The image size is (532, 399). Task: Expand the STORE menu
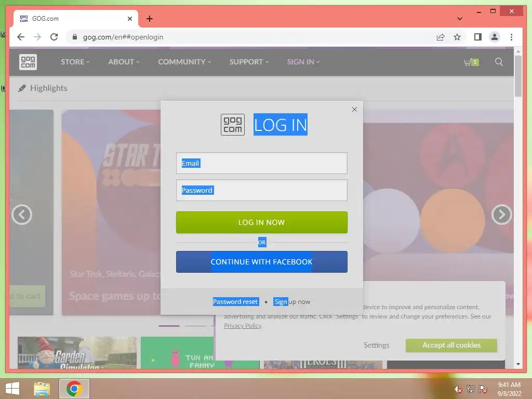click(75, 62)
